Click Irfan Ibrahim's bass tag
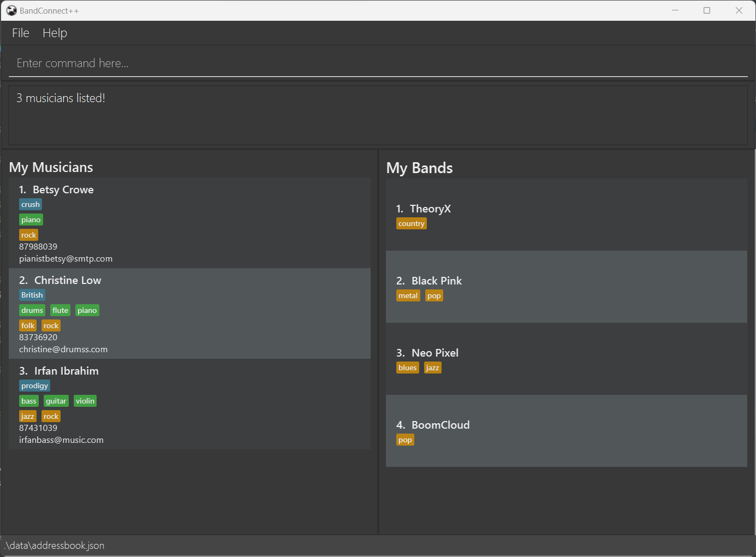 [x=29, y=401]
